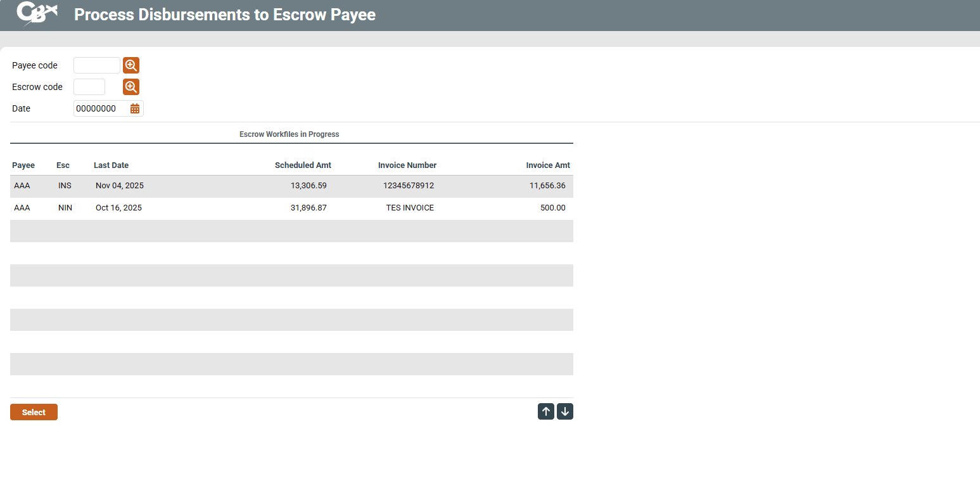Click the Last Date column header

tap(111, 165)
